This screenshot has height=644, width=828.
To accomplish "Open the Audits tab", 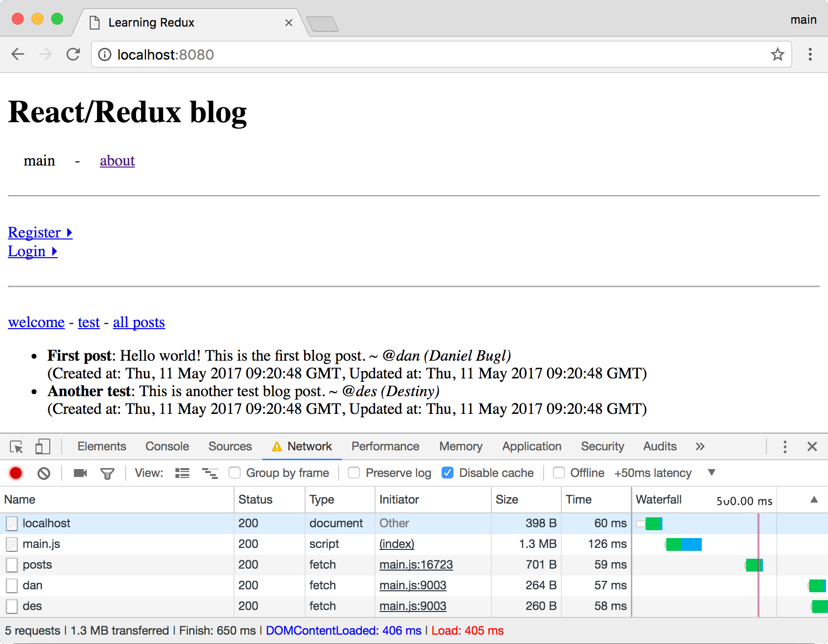I will point(660,446).
